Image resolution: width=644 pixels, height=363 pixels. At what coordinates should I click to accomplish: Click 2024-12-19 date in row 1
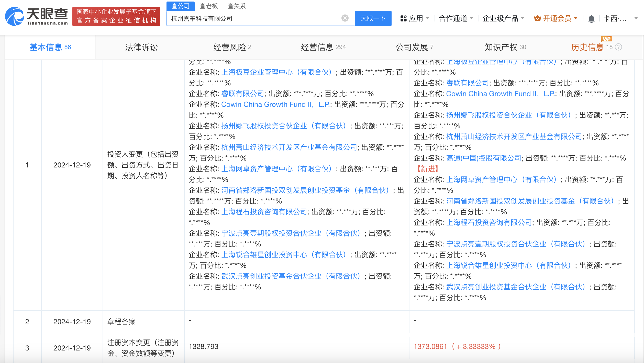tap(72, 165)
